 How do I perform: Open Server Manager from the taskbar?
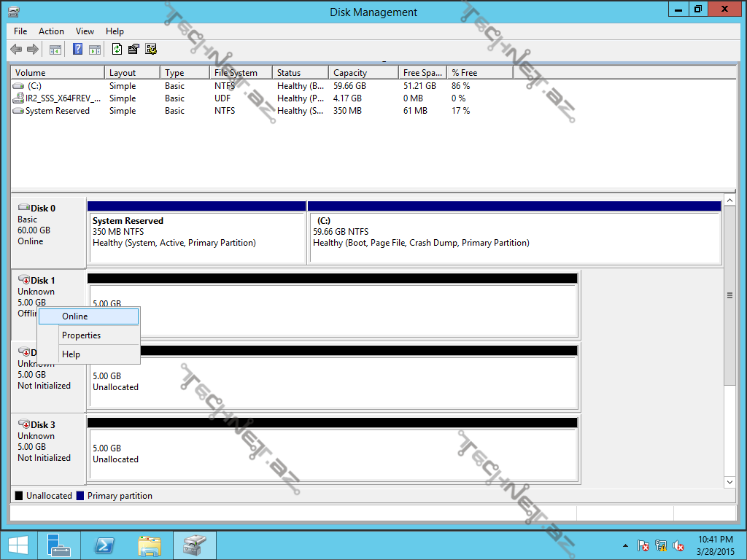tap(59, 545)
